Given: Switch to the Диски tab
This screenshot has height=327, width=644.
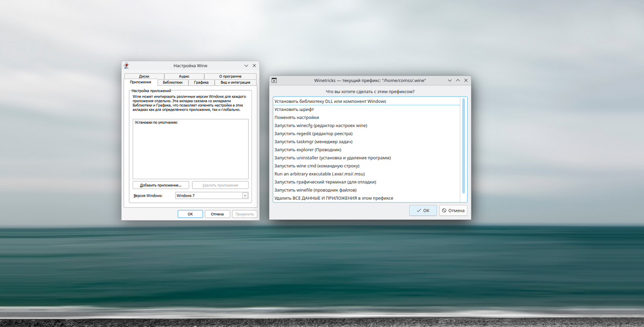Looking at the screenshot, I should [144, 76].
